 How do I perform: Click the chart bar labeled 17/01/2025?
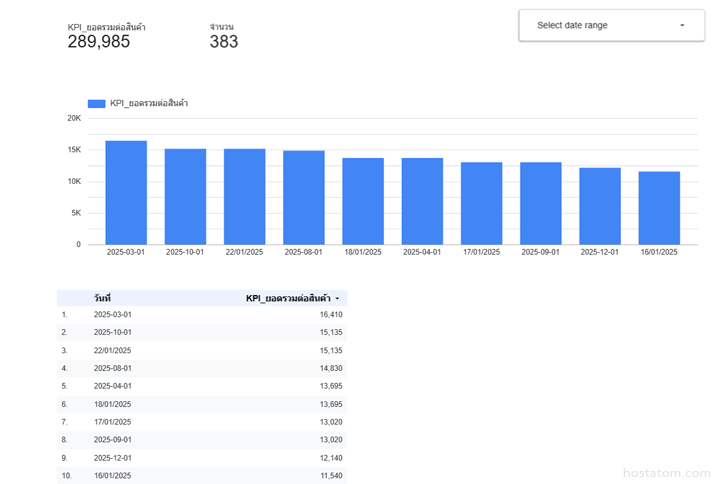click(x=481, y=203)
